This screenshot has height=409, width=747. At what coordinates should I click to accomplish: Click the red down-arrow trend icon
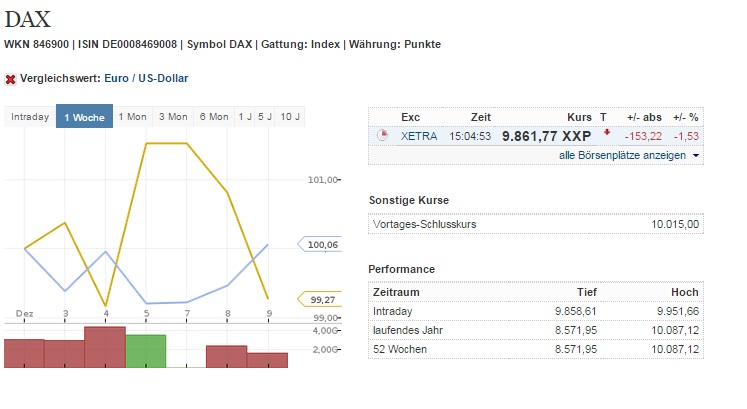[x=607, y=132]
